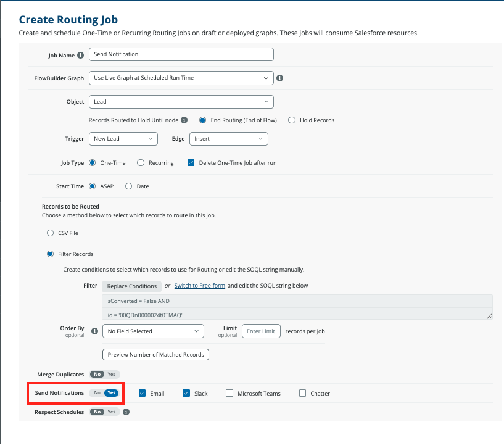This screenshot has width=504, height=448.
Task: Click the 'Records to be Routed' label
Action: pyautogui.click(x=70, y=207)
